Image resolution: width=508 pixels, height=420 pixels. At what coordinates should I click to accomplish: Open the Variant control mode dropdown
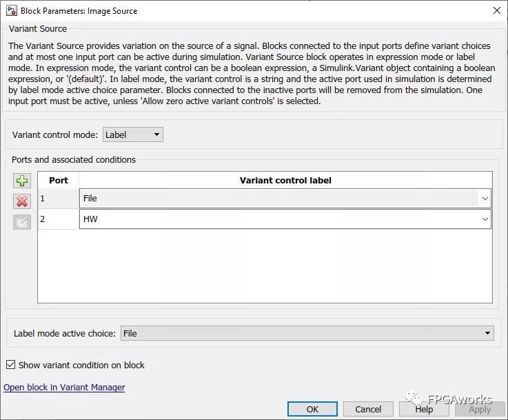(133, 135)
